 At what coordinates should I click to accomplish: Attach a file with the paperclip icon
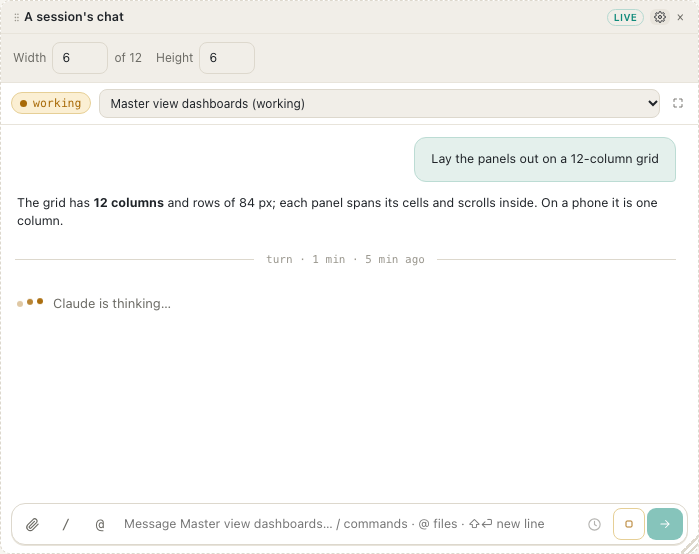click(32, 524)
